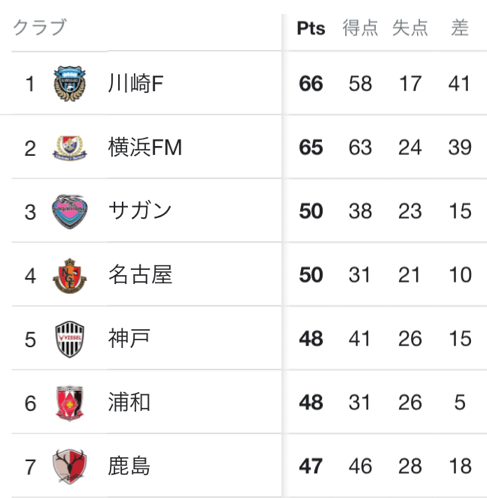Open the 川崎F team link

click(136, 83)
